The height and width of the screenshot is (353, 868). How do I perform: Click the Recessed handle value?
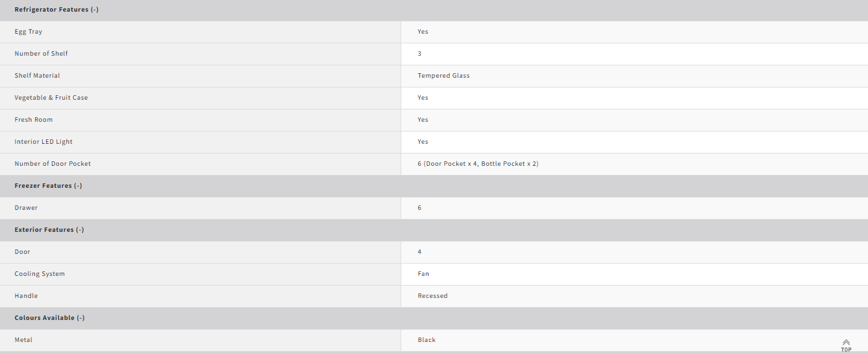pyautogui.click(x=432, y=296)
